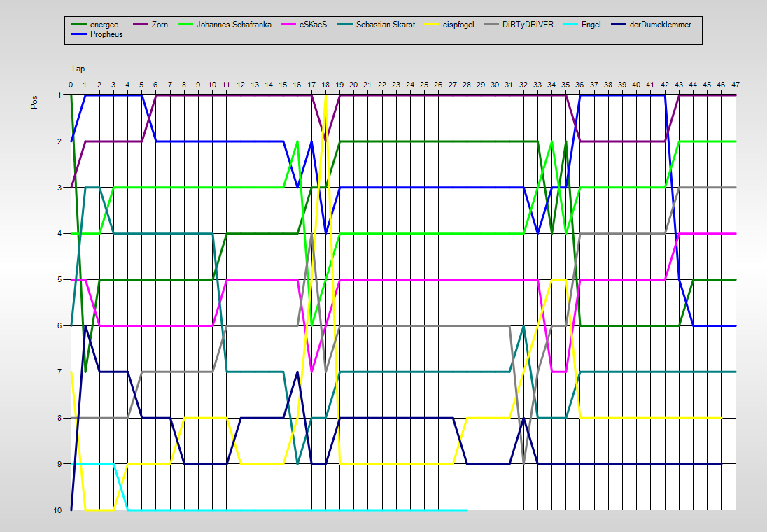The image size is (767, 532).
Task: Select position 10 on the Pos axis
Action: [x=58, y=510]
